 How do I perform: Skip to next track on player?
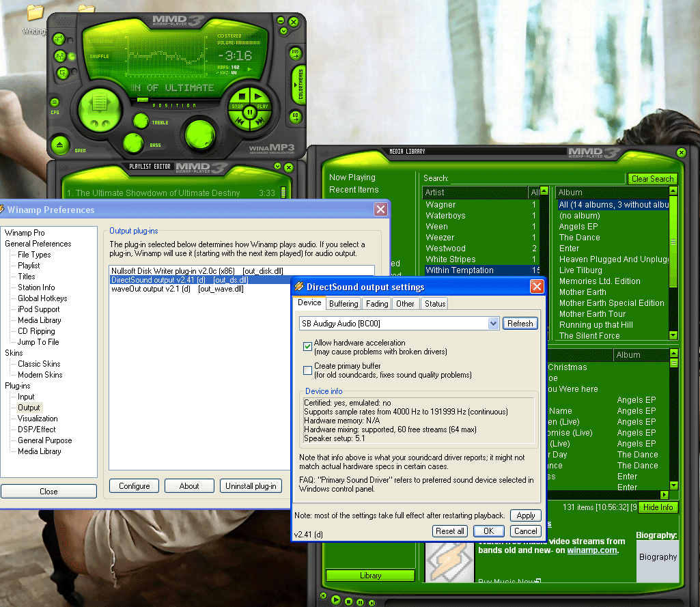click(260, 122)
